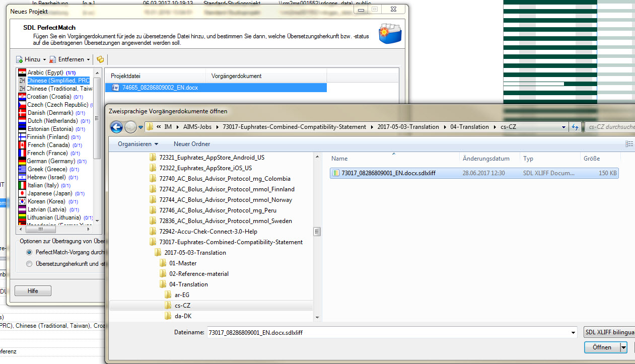This screenshot has height=364, width=635.
Task: Go back with the blue Back arrow
Action: coord(116,127)
